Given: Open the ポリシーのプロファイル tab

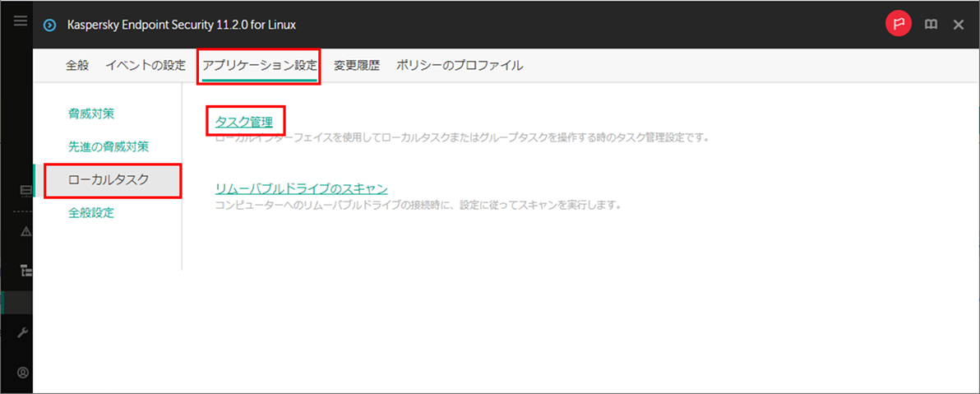Looking at the screenshot, I should [460, 65].
